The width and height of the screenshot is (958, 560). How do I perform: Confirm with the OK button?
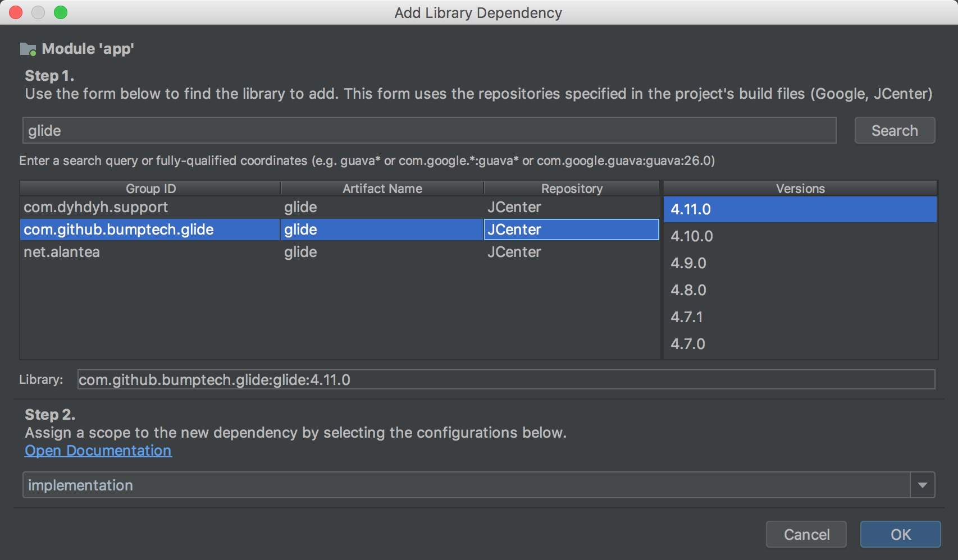click(901, 535)
